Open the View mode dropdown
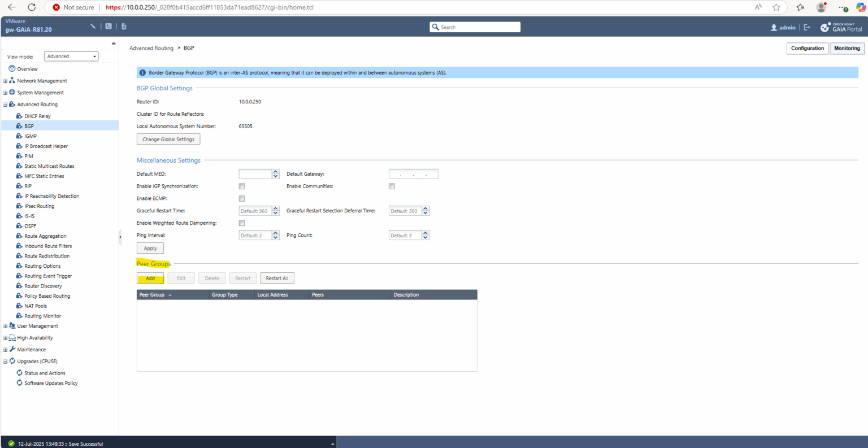Image resolution: width=868 pixels, height=448 pixels. tap(71, 56)
